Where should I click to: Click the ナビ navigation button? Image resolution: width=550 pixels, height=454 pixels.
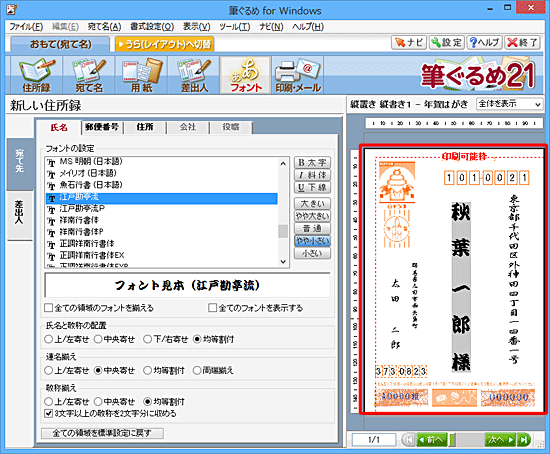click(x=409, y=42)
